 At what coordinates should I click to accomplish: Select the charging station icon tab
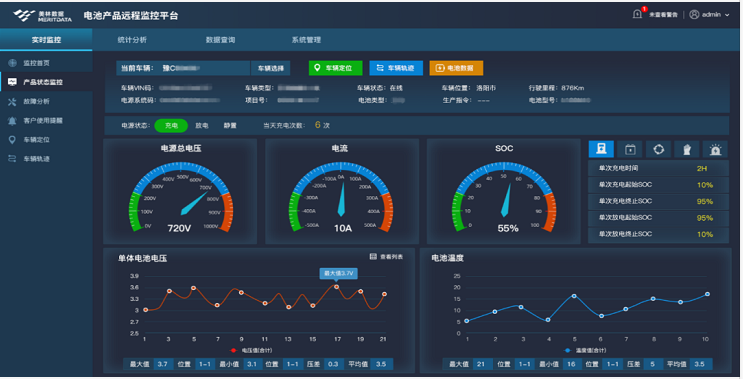tap(601, 149)
